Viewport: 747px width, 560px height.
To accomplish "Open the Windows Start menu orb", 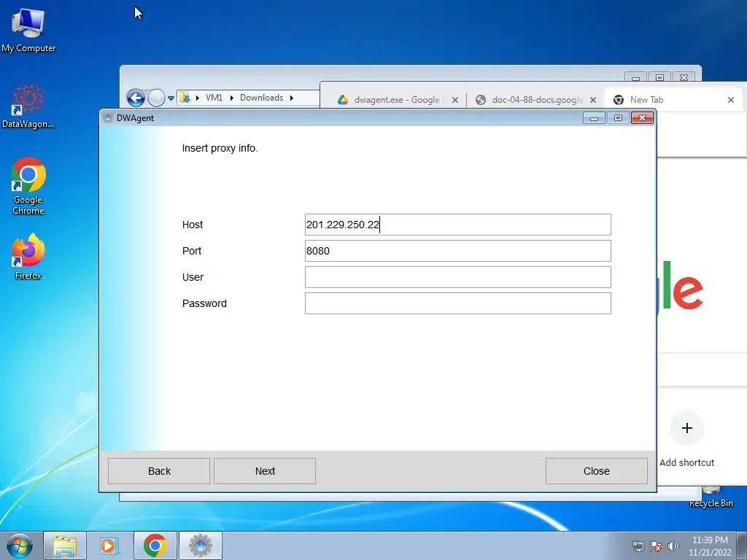I will pos(20,545).
